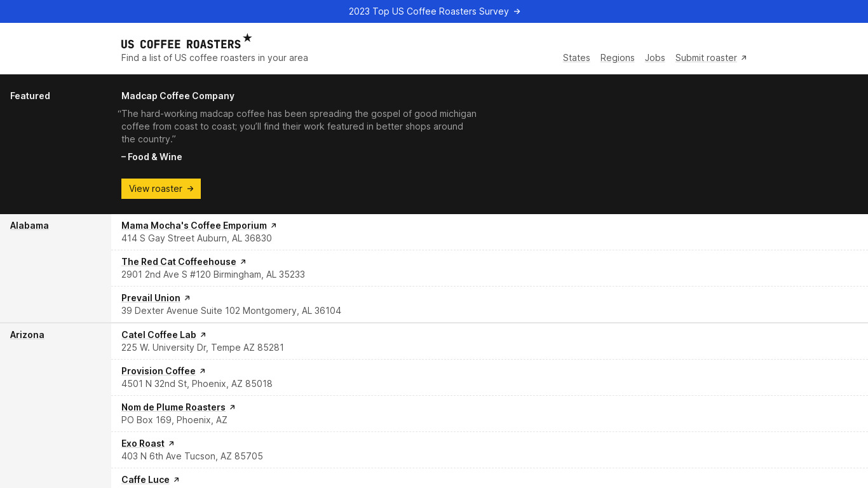Click the star icon beside the logo

click(x=247, y=38)
